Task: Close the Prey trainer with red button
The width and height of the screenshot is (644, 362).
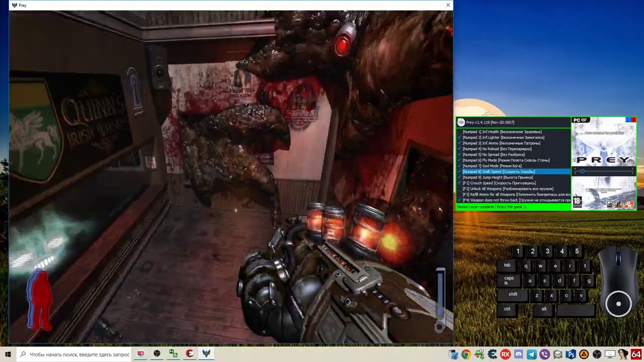Action: click(x=633, y=119)
